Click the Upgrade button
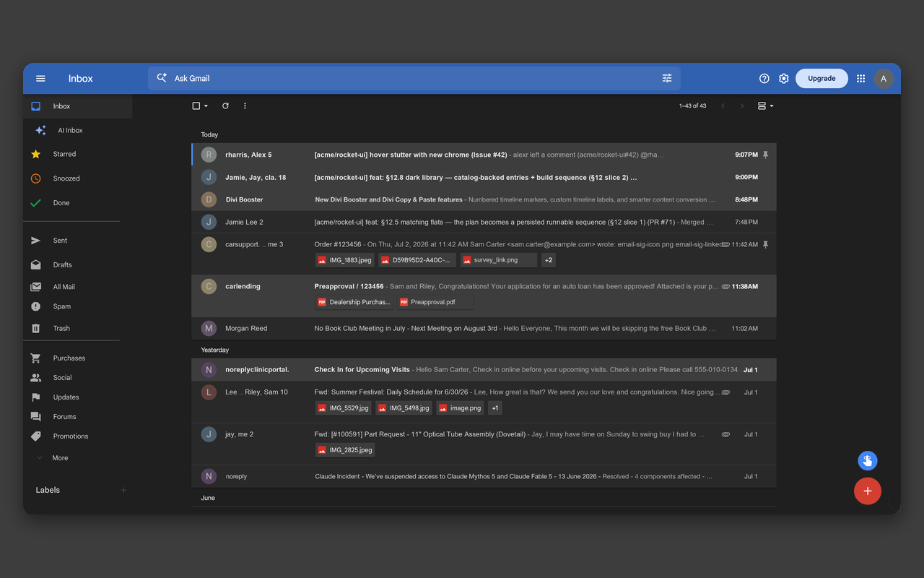 tap(821, 78)
